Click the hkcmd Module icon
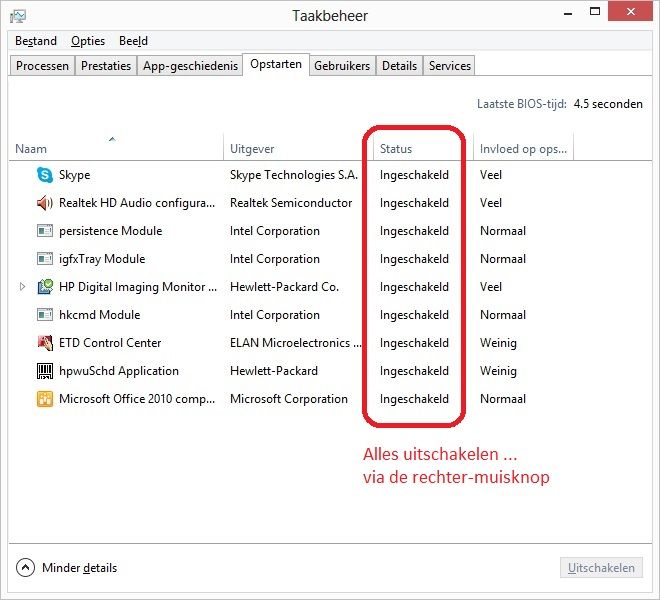 [x=45, y=315]
